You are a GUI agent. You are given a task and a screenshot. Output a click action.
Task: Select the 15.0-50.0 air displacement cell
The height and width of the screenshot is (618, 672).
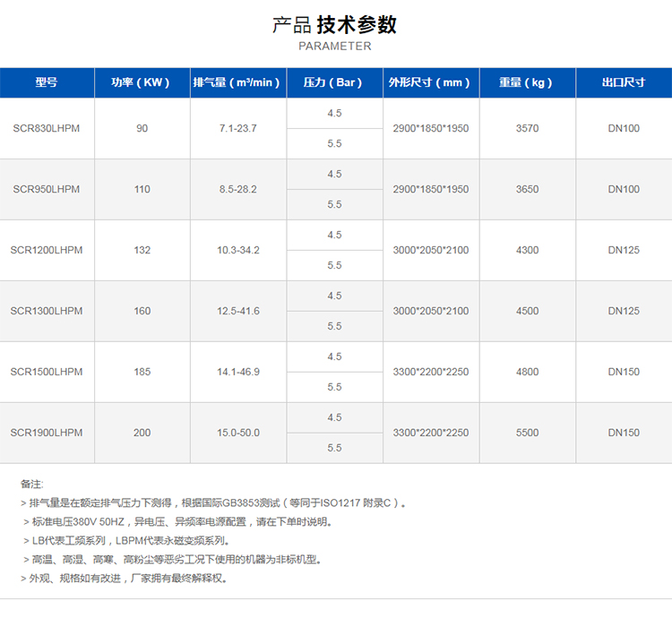[237, 433]
